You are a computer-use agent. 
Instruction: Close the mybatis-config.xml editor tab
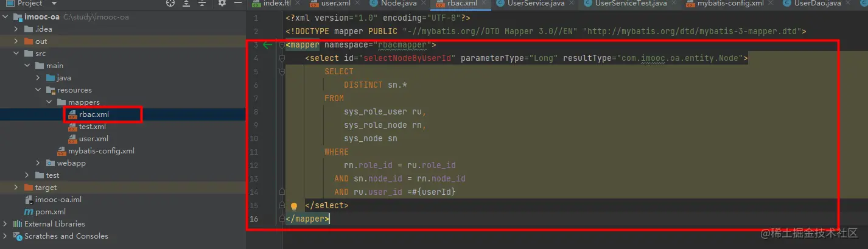tap(770, 3)
